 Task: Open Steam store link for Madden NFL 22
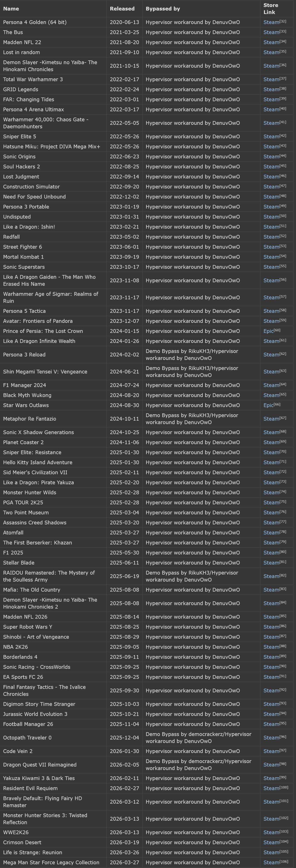271,42
